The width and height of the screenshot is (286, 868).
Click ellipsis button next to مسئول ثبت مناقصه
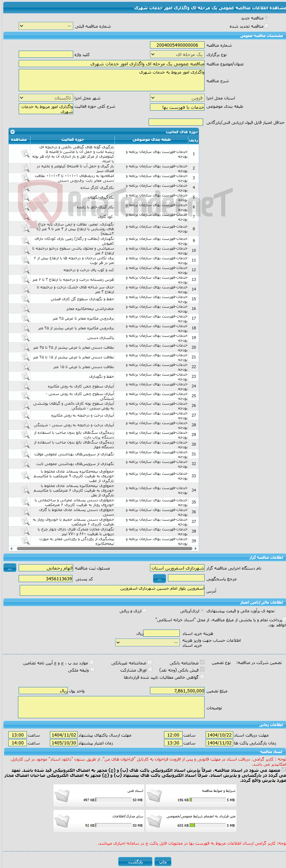pos(10,568)
